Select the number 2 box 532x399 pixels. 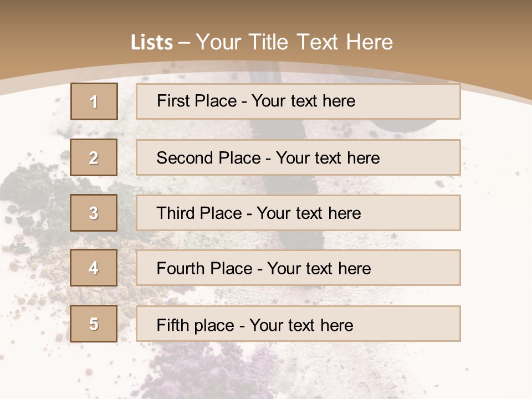pos(94,157)
